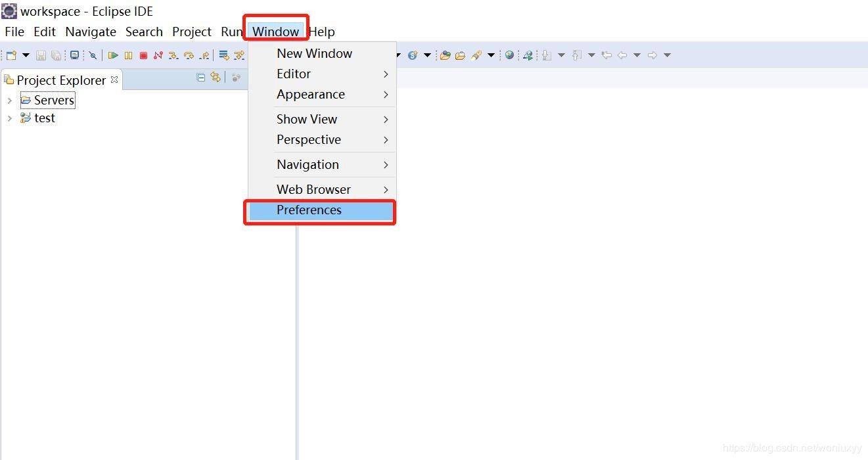Viewport: 868px width, 460px height.
Task: Click the Step Over icon
Action: [x=189, y=56]
